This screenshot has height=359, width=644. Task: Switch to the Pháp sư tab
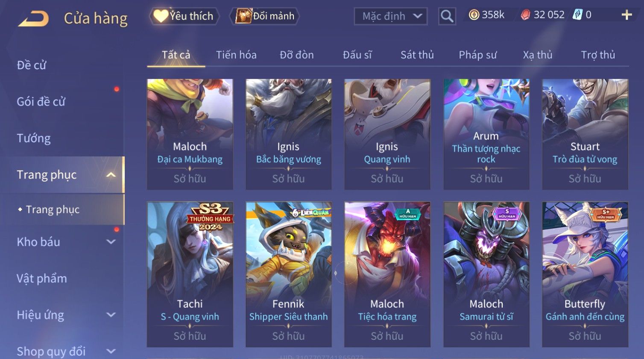pyautogui.click(x=478, y=55)
